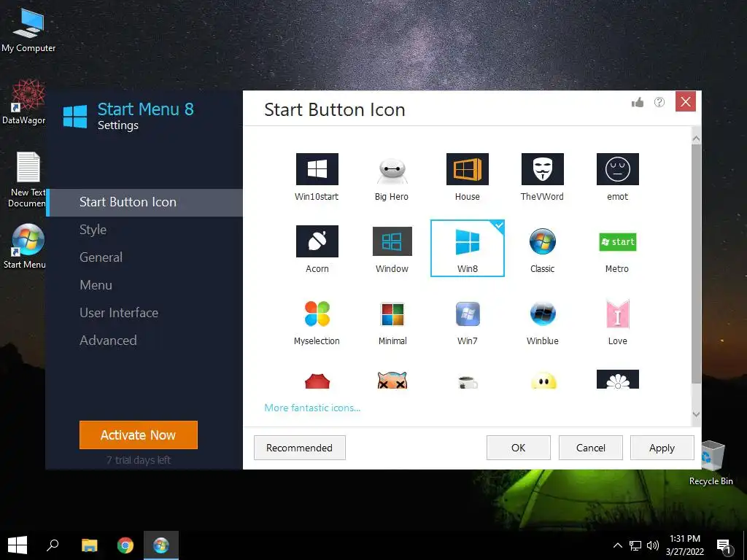Close the Start Menu 8 settings window
This screenshot has height=560, width=747.
(x=686, y=101)
